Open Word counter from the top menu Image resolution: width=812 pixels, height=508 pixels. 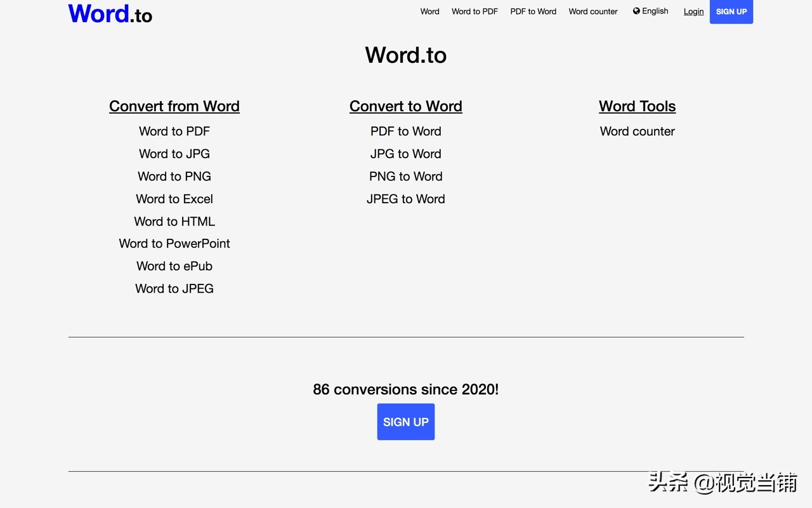click(593, 11)
